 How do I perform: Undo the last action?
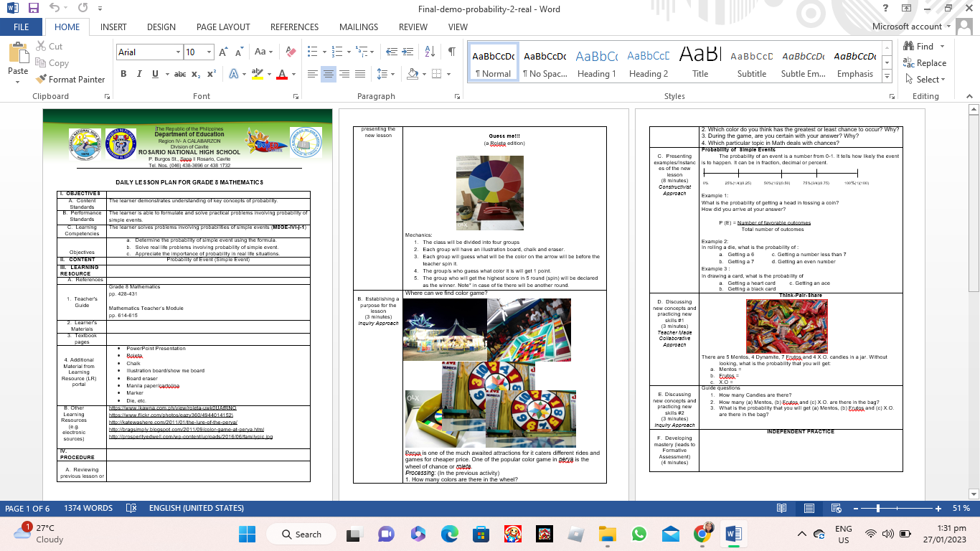click(56, 9)
